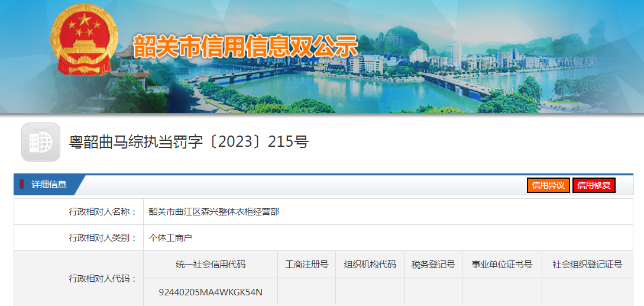
Task: Click the 统一社会信用代码 column header
Action: [x=211, y=265]
